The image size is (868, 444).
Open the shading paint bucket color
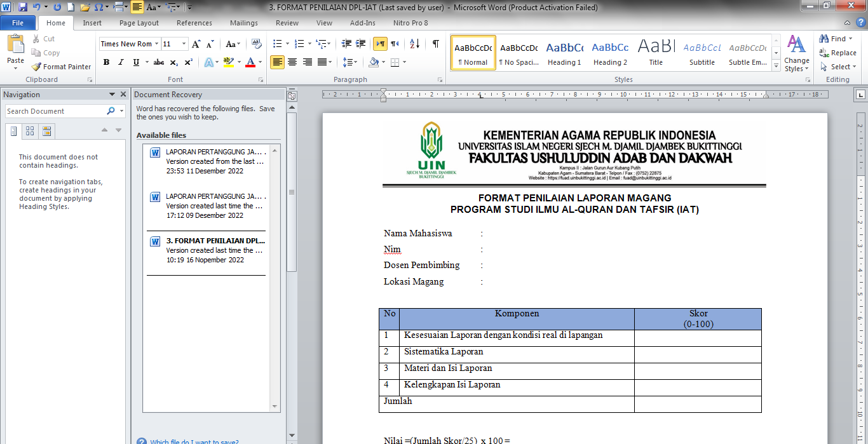pos(374,62)
